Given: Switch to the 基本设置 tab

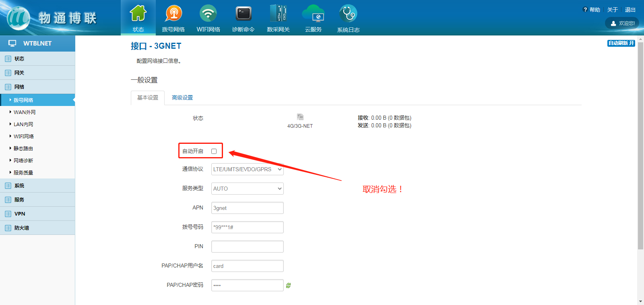Looking at the screenshot, I should pyautogui.click(x=148, y=98).
